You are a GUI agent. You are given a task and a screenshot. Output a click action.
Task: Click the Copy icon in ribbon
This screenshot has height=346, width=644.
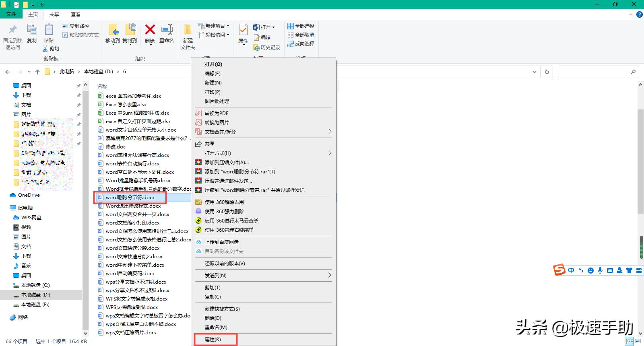point(32,30)
